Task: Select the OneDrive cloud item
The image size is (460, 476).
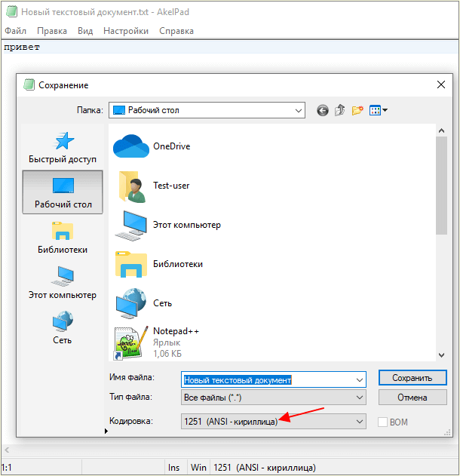Action: click(152, 146)
